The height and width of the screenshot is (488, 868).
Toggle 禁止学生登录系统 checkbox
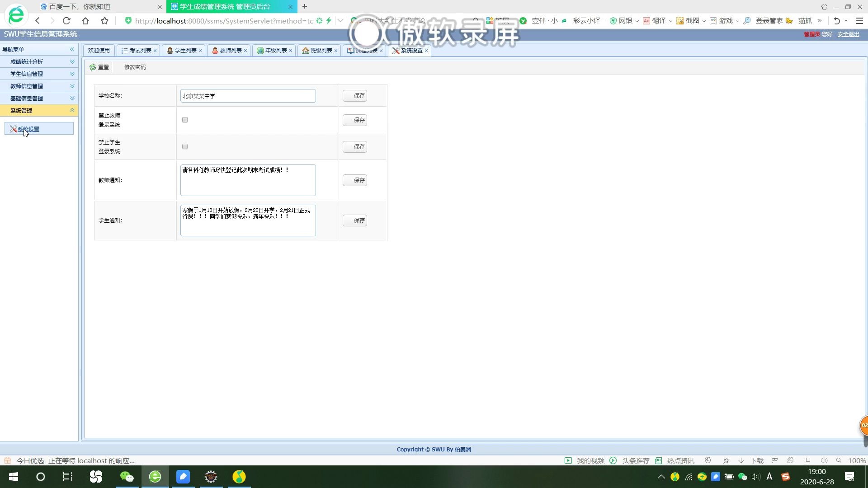click(185, 146)
